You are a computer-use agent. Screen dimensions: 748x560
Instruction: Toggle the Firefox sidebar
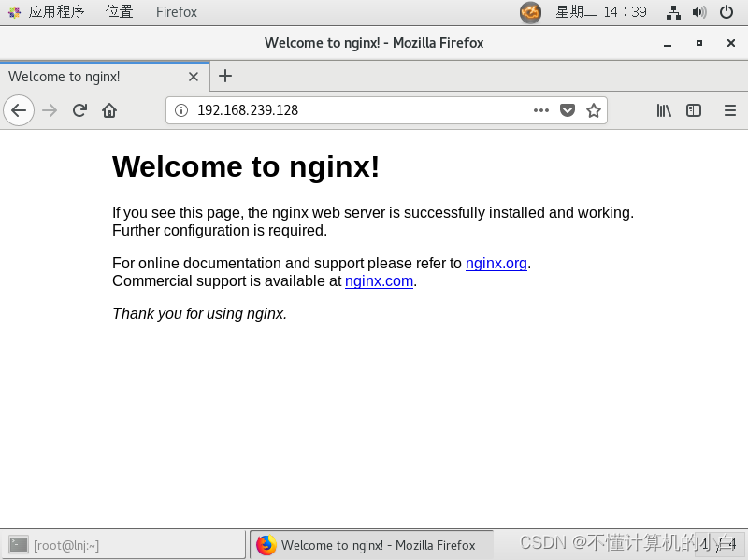tap(694, 110)
